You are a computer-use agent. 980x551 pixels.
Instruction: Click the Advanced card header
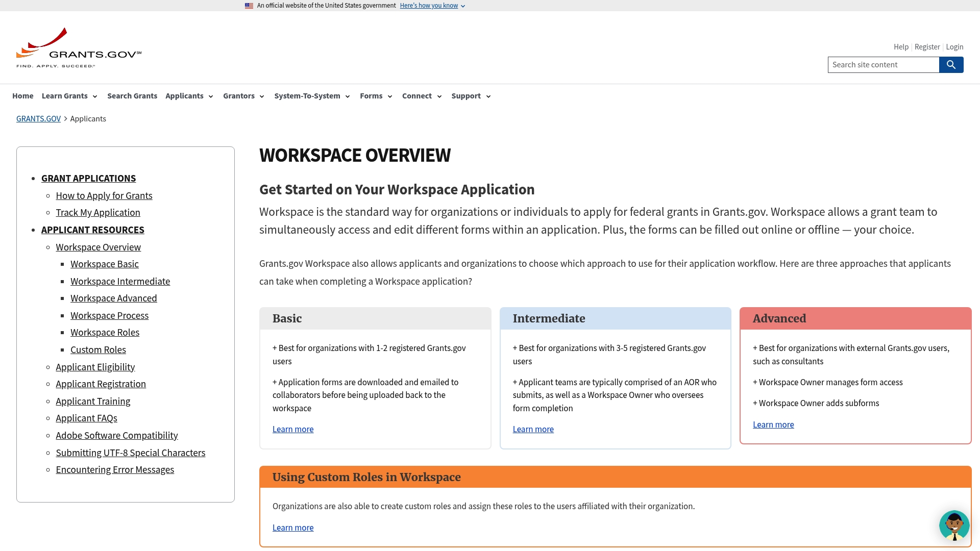click(855, 318)
